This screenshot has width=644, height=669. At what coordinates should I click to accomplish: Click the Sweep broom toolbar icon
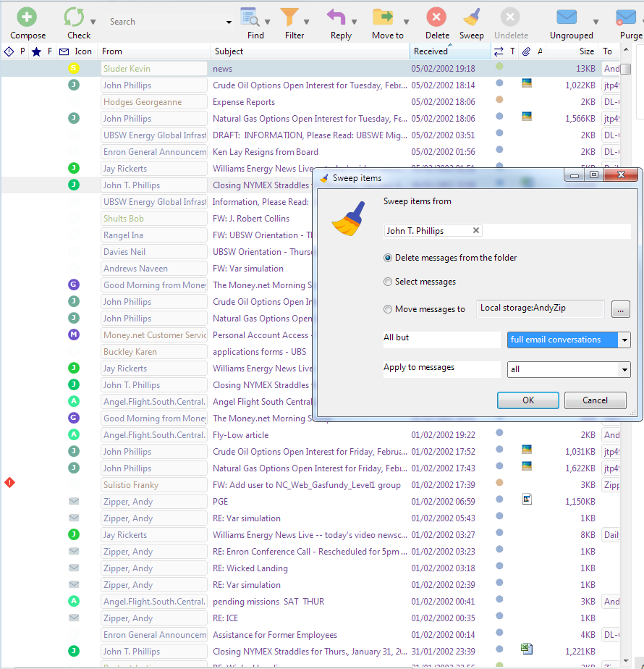coord(471,18)
